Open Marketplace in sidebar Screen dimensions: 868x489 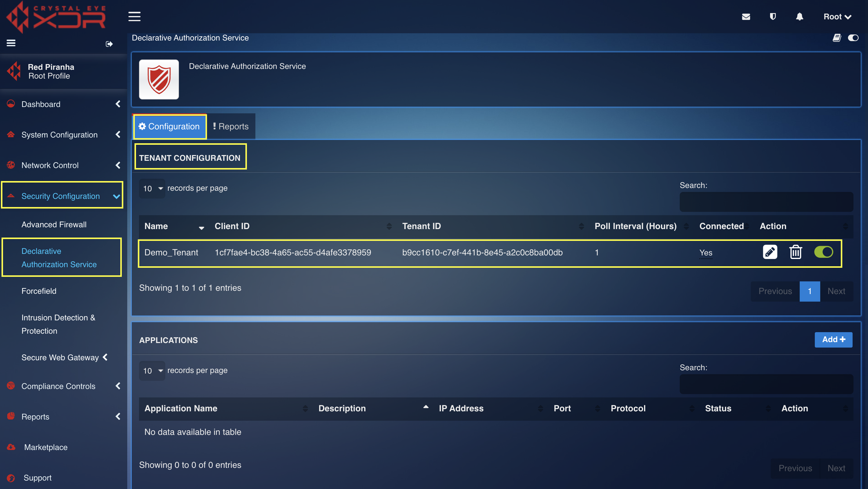click(x=46, y=447)
